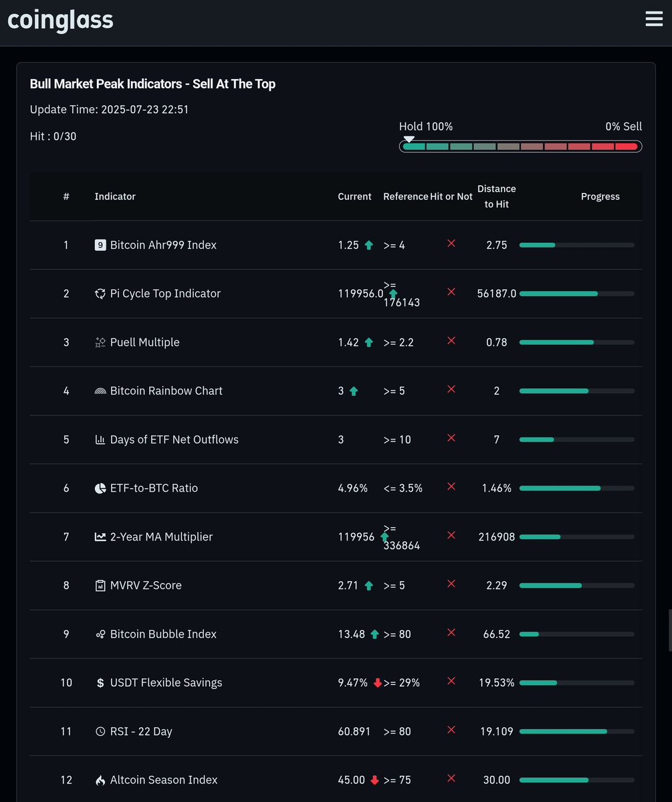The image size is (672, 802).
Task: Open Bitcoin Rainbow Chart
Action: (x=166, y=391)
